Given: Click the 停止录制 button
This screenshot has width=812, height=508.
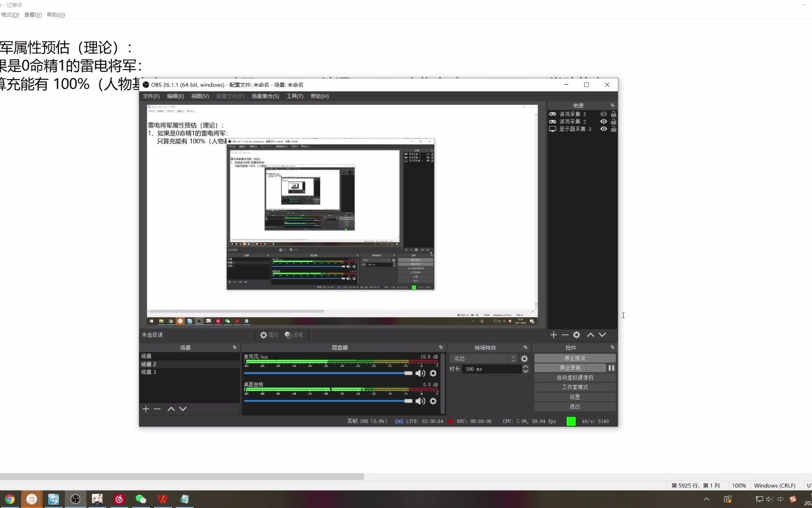Looking at the screenshot, I should tap(570, 368).
